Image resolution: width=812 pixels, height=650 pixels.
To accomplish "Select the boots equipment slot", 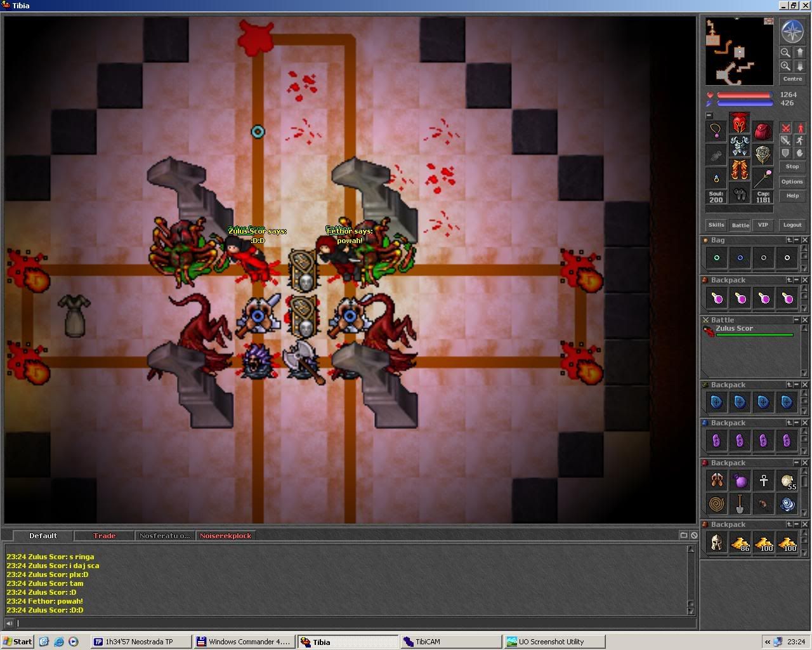I will 739,194.
